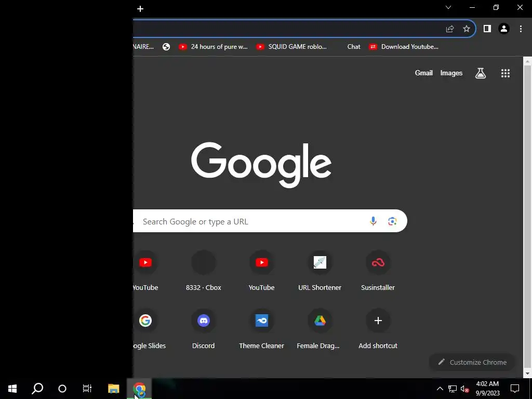Toggle the Chrome side panel
Image resolution: width=532 pixels, height=399 pixels.
point(487,29)
